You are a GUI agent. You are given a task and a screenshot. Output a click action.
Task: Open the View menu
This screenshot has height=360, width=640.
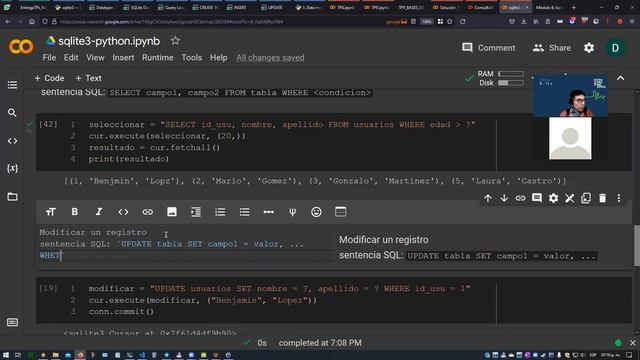pos(95,58)
